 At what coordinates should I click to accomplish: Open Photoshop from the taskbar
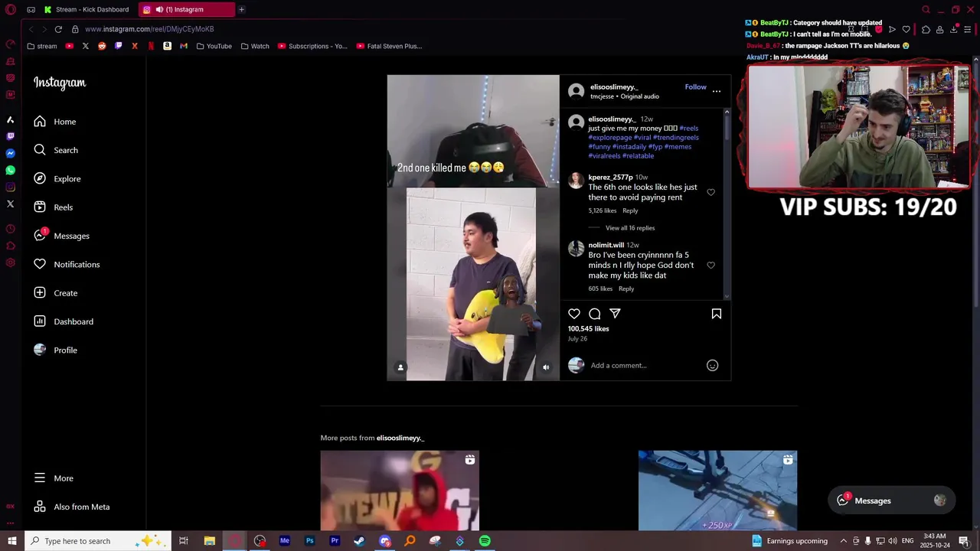(309, 541)
